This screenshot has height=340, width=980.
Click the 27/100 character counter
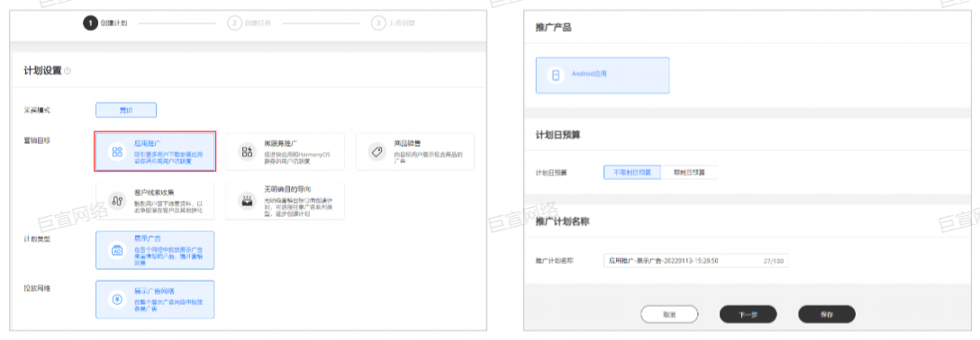click(x=773, y=261)
